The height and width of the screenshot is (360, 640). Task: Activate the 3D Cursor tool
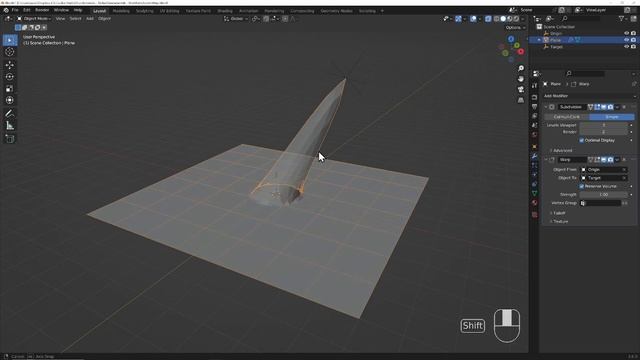click(10, 52)
